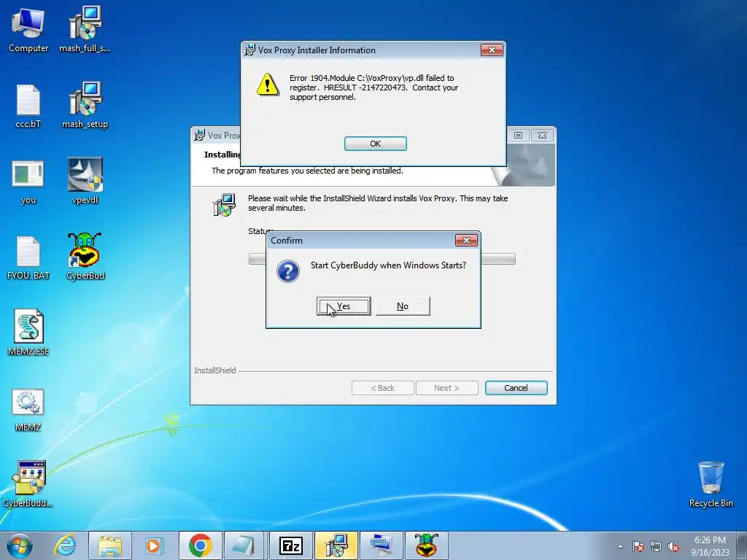Click the Show desktop strip at taskbar end

tap(743, 546)
